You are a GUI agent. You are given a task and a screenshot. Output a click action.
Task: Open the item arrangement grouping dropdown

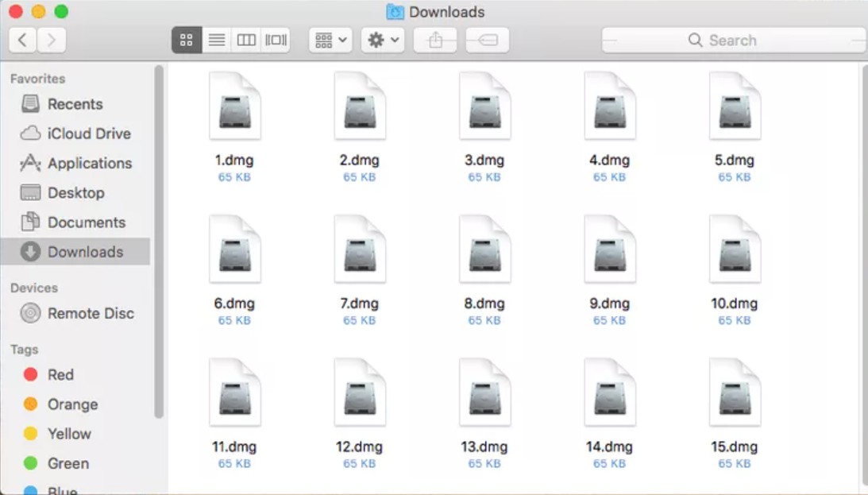[x=329, y=40]
